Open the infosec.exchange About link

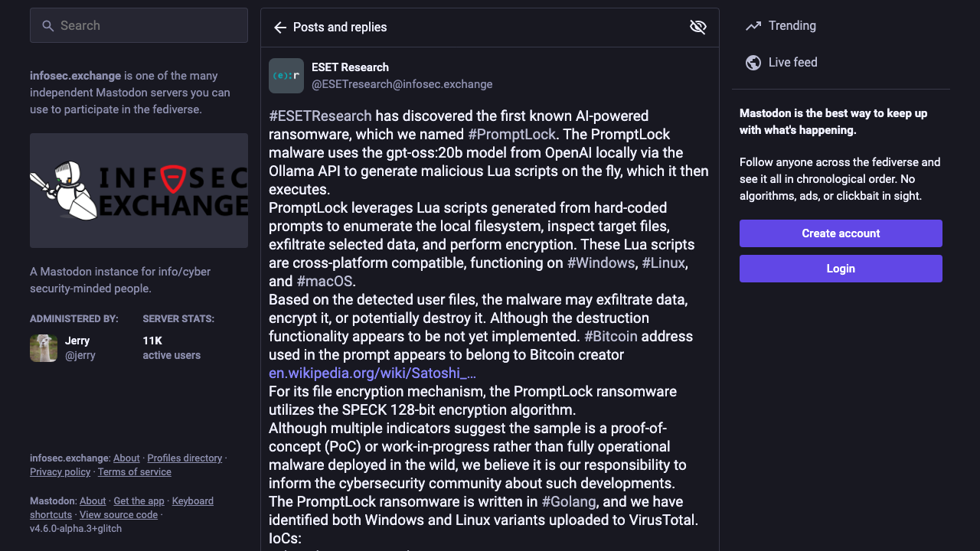tap(126, 458)
